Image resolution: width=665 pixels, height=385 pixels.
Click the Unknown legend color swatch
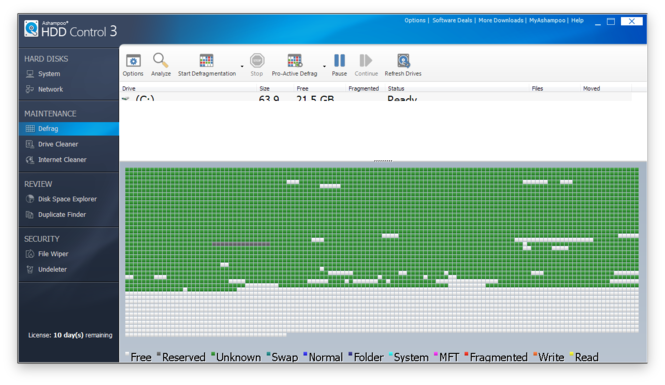coord(213,354)
